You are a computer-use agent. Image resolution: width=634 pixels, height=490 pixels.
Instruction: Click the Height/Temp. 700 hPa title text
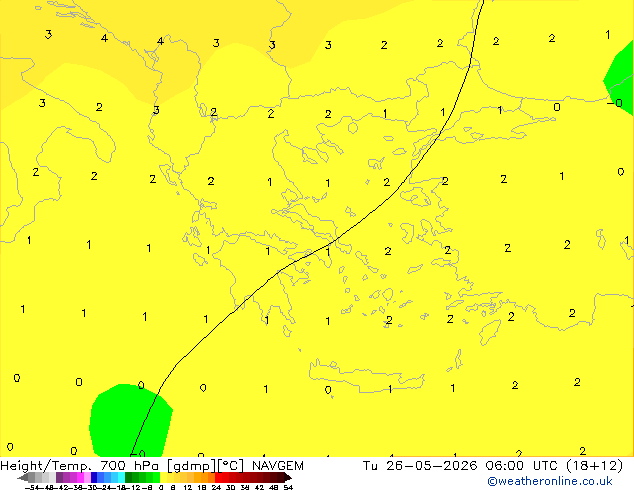pos(80,466)
